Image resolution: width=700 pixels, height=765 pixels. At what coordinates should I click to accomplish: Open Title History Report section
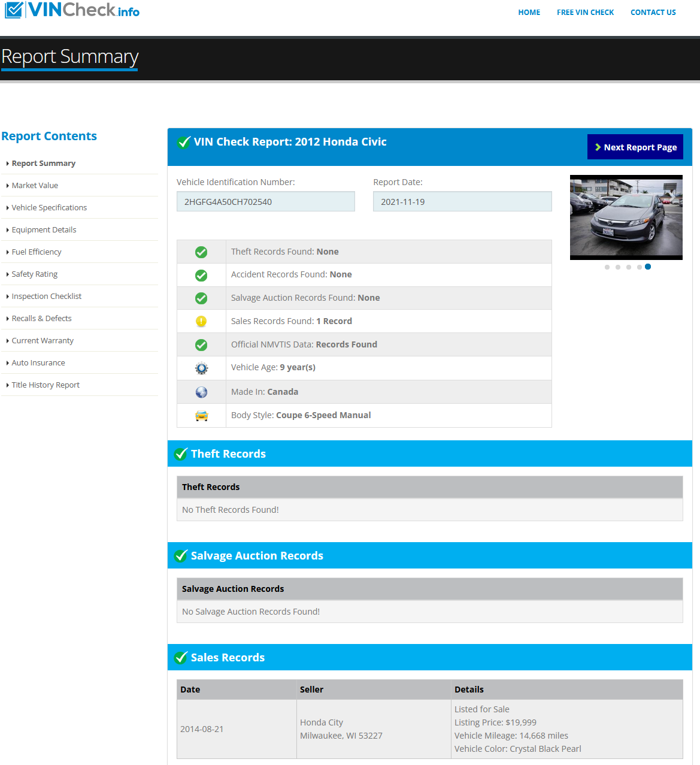(x=46, y=385)
